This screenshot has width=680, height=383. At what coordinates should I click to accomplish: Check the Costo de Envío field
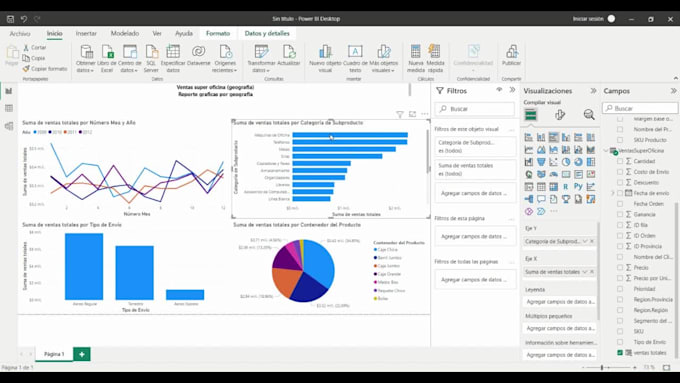click(620, 172)
